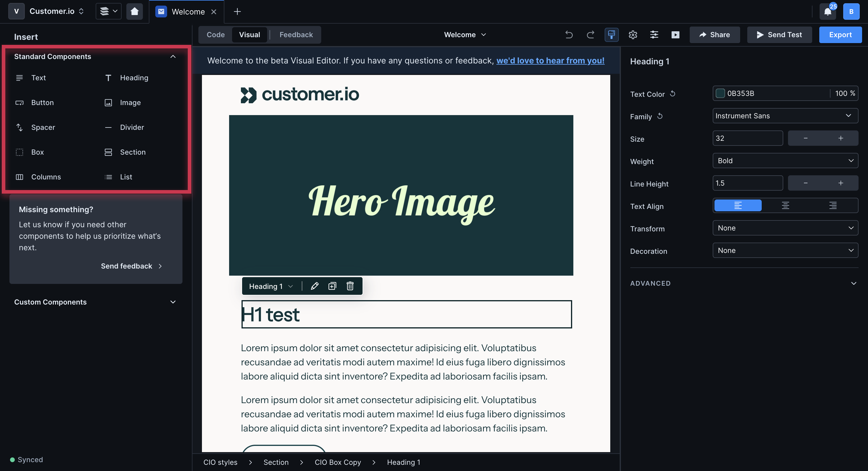Open the sliders adjustments icon
This screenshot has height=471, width=868.
pyautogui.click(x=654, y=35)
